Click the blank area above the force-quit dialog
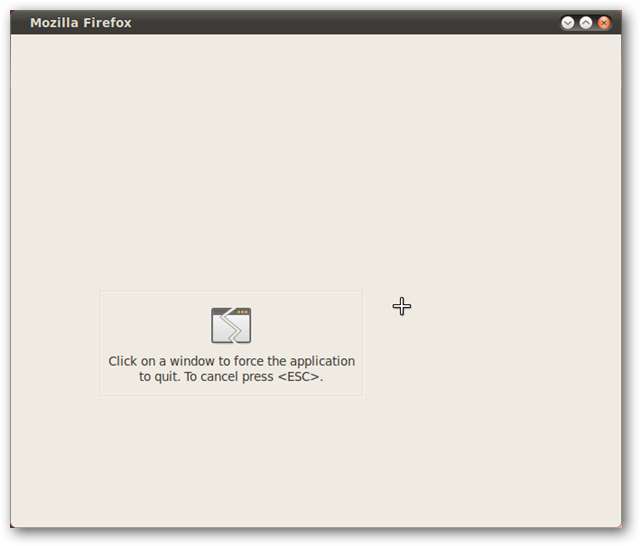Image resolution: width=640 pixels, height=546 pixels. pyautogui.click(x=231, y=163)
